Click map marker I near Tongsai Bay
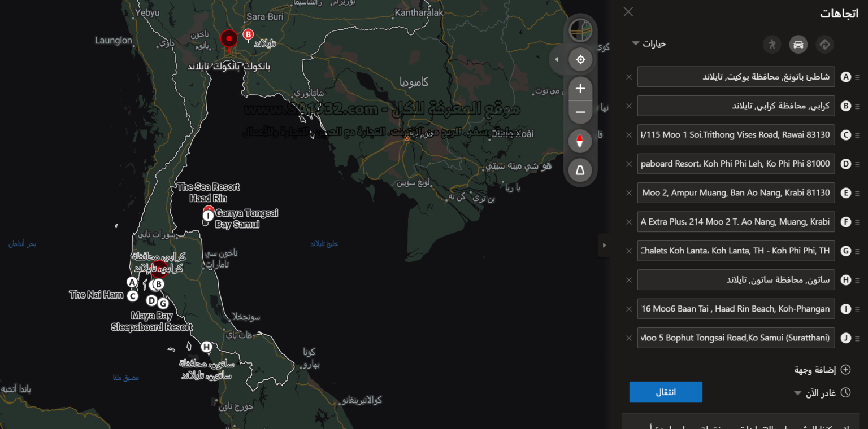 [x=208, y=215]
